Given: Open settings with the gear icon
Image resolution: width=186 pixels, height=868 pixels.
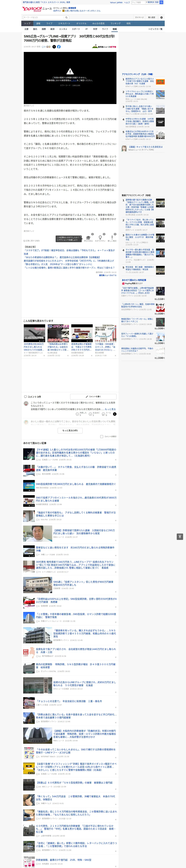Looking at the screenshot, I should coord(161,18).
